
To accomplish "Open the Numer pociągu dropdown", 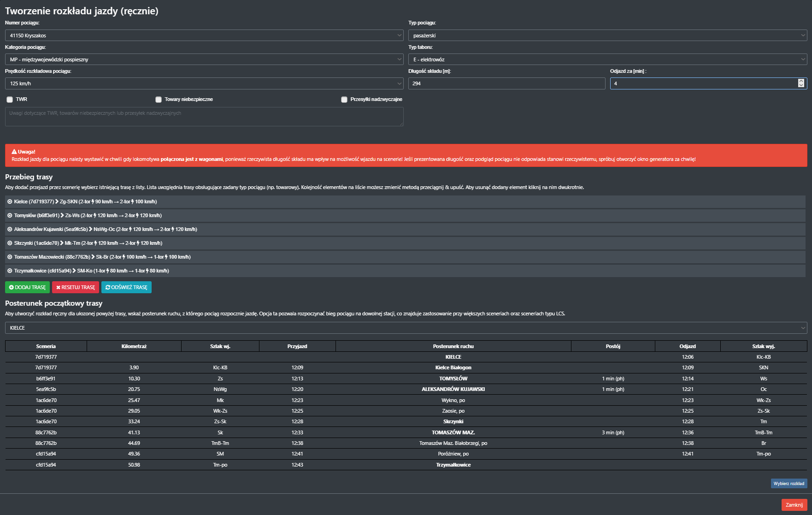I will 204,36.
